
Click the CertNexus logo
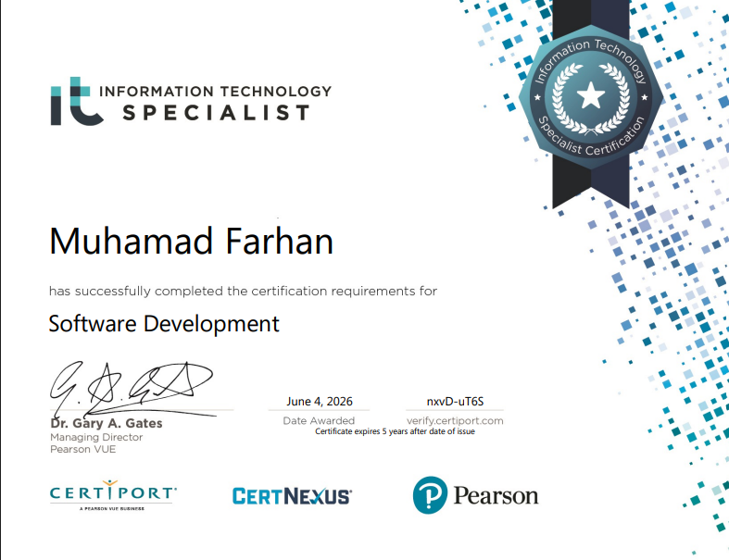coord(292,496)
